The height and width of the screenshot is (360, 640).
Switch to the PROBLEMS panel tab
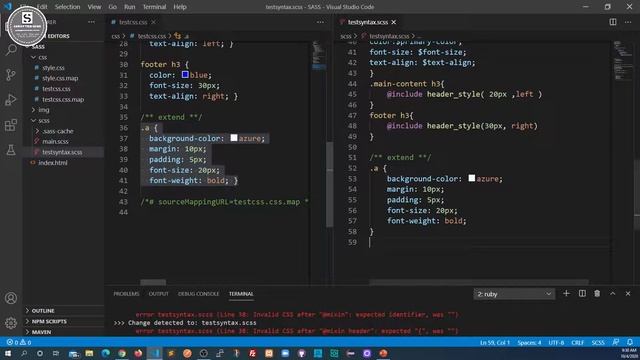tap(126, 294)
